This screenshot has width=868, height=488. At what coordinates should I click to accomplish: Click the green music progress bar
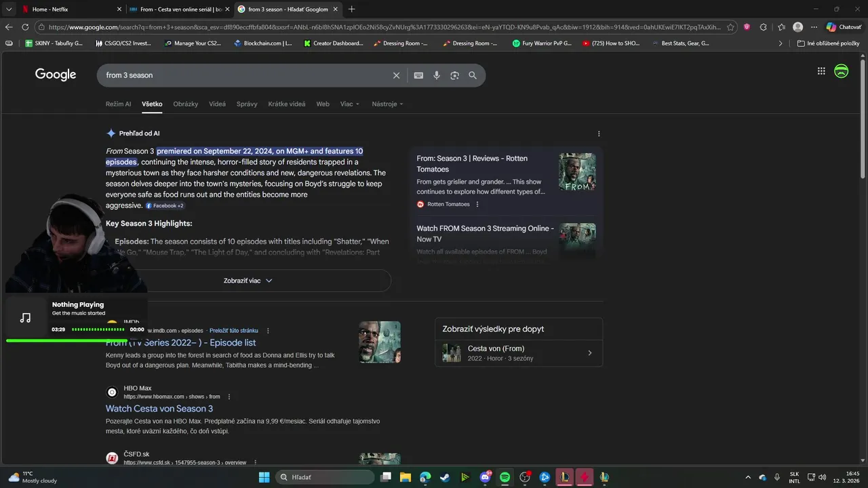point(66,340)
